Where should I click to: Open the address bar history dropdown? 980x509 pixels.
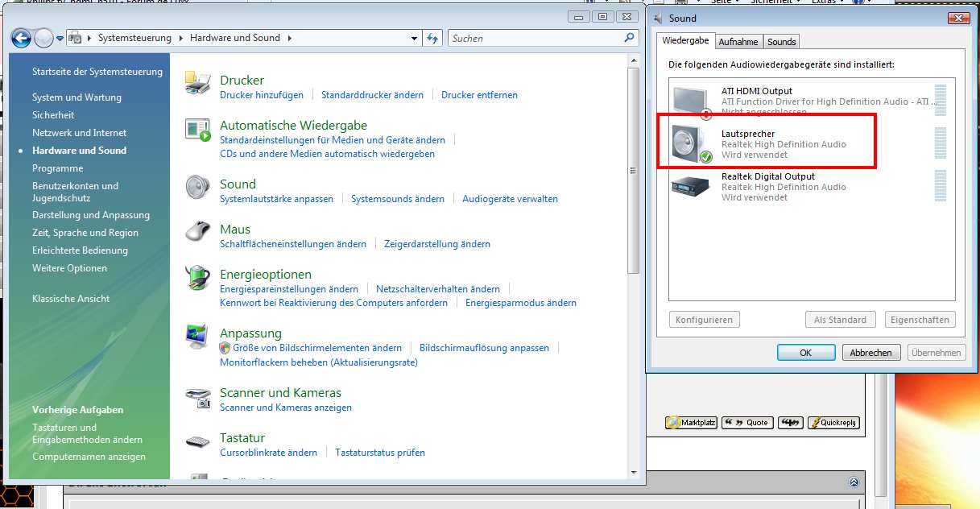click(415, 38)
